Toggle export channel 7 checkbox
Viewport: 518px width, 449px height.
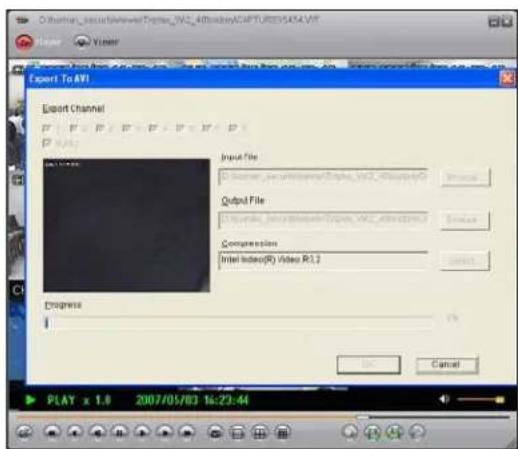206,128
